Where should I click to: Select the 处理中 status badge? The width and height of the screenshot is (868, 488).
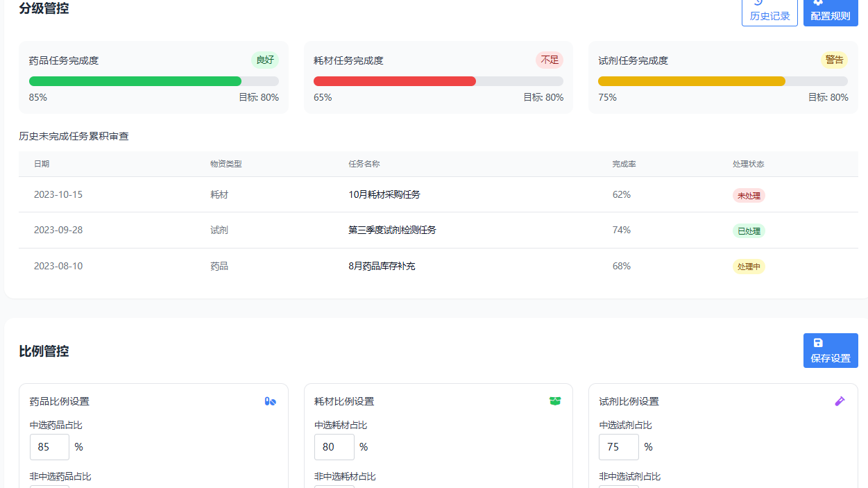pos(749,267)
